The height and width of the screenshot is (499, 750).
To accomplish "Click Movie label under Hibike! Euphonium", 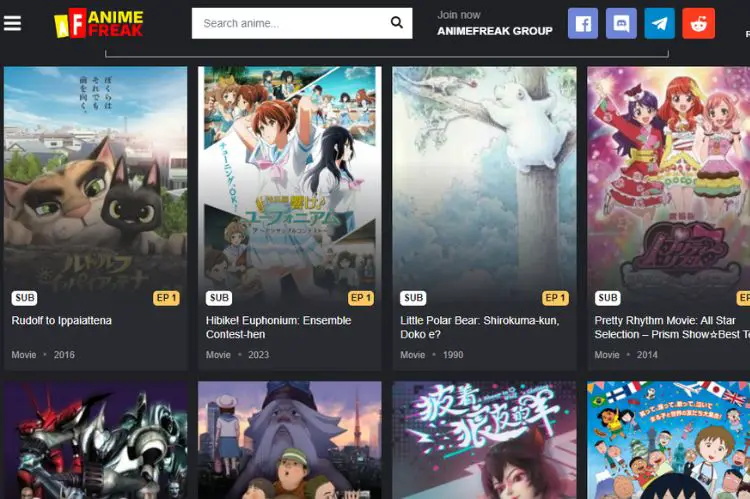I will pos(218,355).
